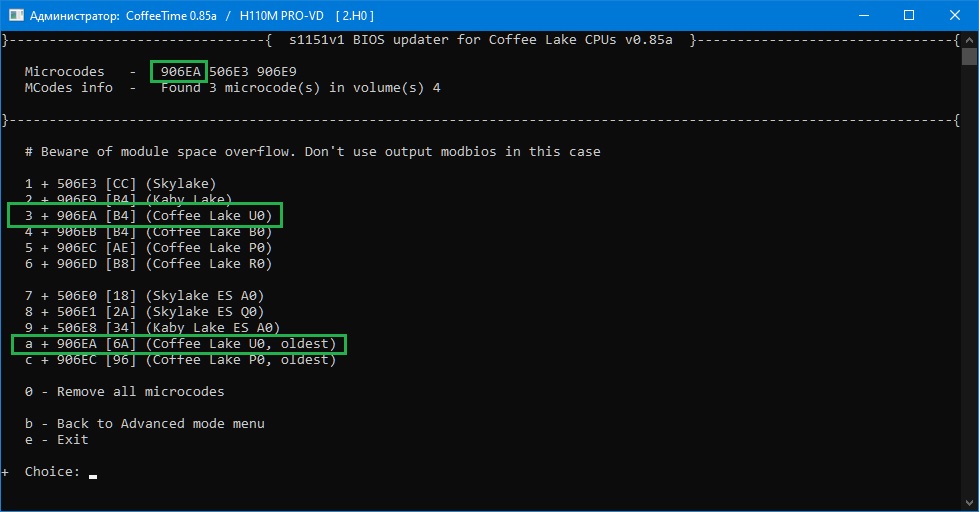Click option '4 + 906EB [B4] (Coffee Lake B0)'

click(x=149, y=233)
